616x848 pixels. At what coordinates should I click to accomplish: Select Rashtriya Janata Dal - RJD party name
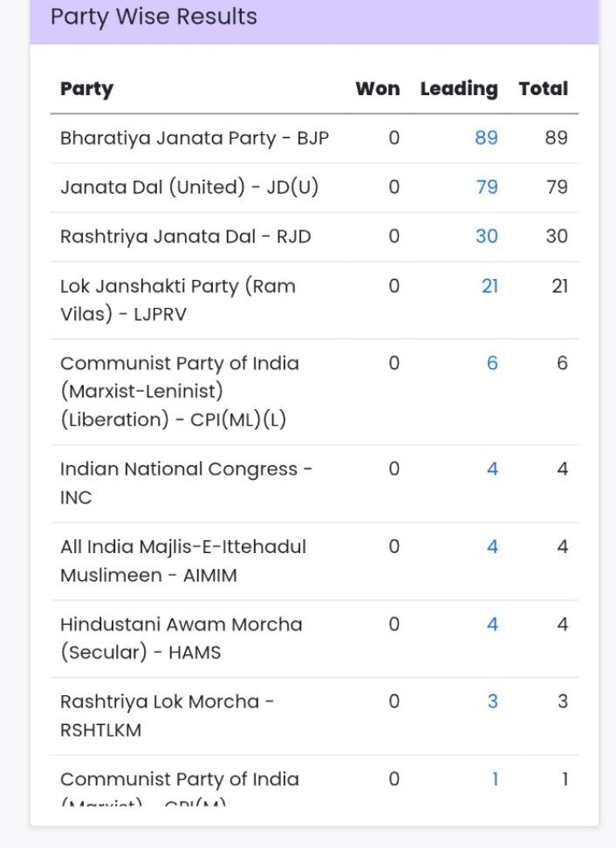(x=185, y=236)
